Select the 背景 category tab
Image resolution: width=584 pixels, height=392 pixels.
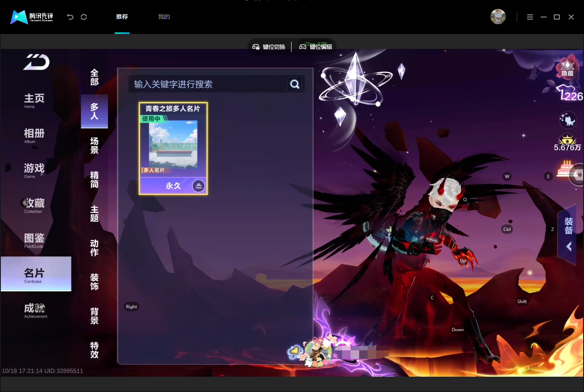coord(94,316)
